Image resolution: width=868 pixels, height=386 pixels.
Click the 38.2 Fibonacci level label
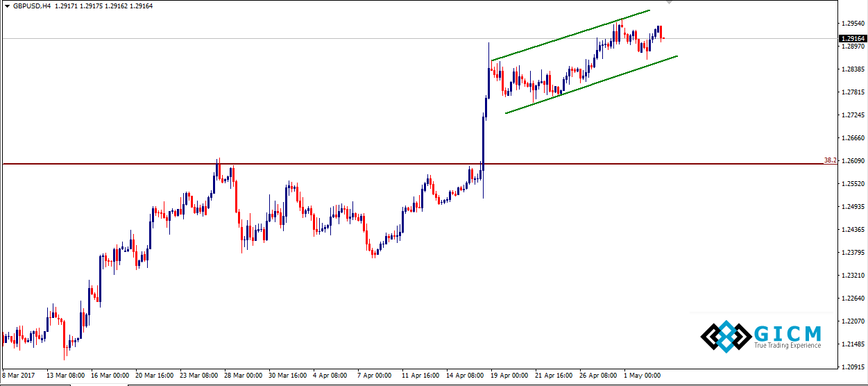click(x=830, y=160)
